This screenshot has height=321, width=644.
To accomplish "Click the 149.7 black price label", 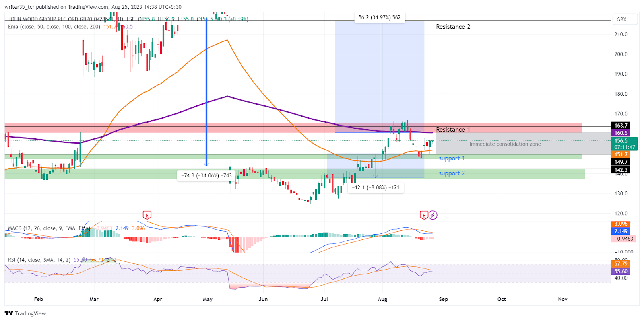I will [621, 162].
